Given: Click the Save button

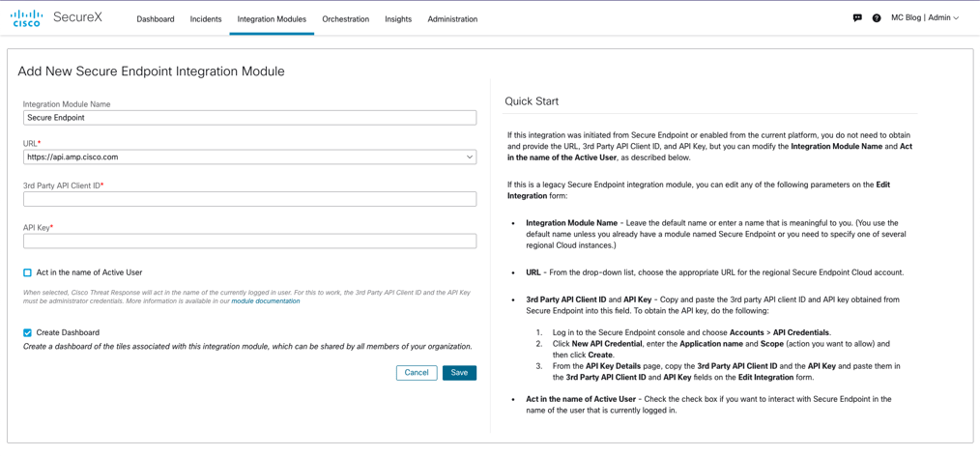Looking at the screenshot, I should click(x=459, y=373).
